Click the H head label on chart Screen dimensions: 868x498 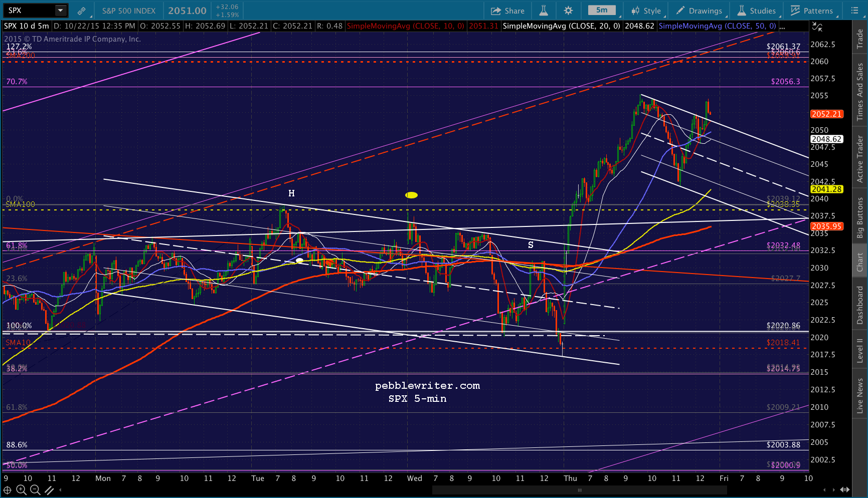click(291, 193)
